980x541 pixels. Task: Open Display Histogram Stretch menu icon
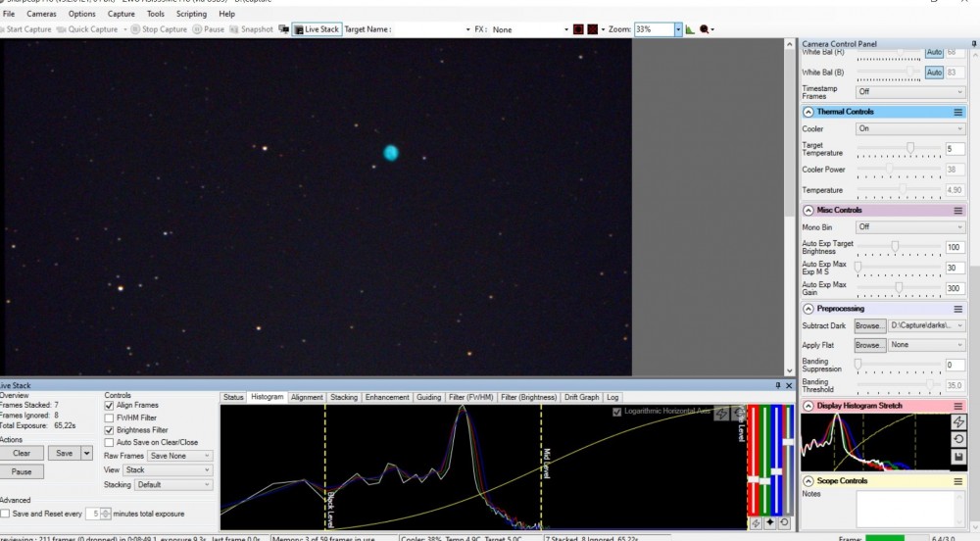pyautogui.click(x=957, y=406)
